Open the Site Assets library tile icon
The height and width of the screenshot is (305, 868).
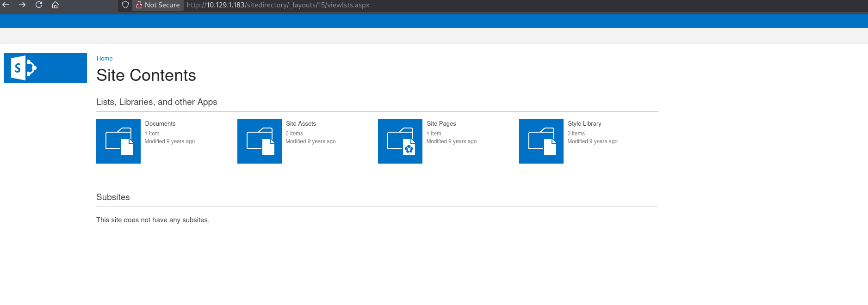(x=260, y=141)
